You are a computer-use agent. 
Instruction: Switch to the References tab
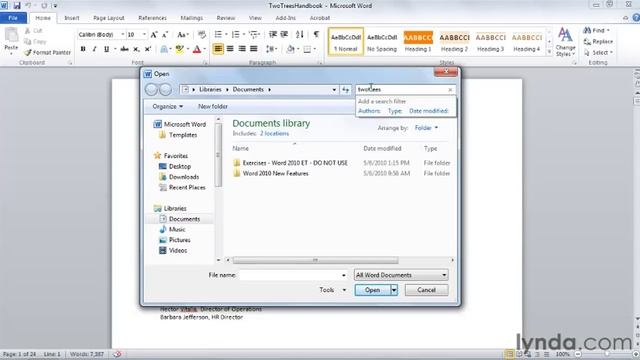pos(152,18)
